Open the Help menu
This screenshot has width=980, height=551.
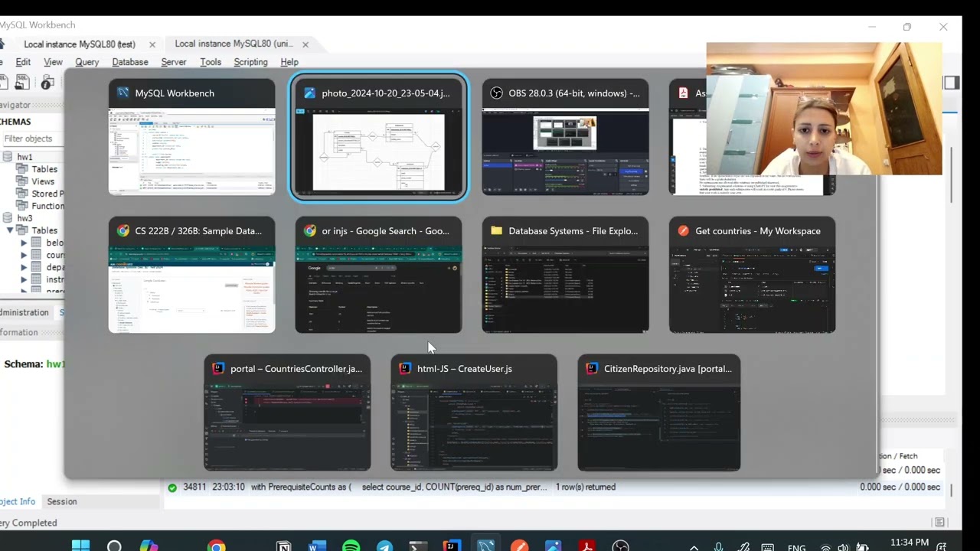pyautogui.click(x=289, y=62)
